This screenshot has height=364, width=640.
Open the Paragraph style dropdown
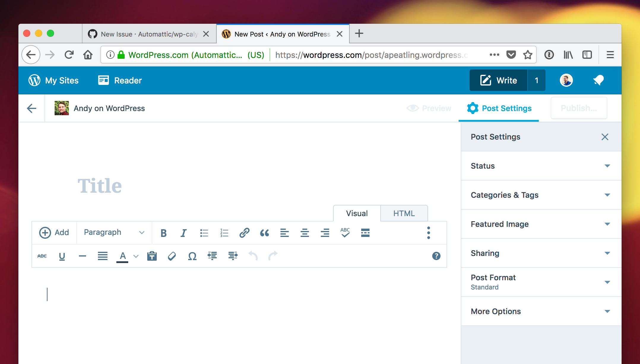coord(114,232)
